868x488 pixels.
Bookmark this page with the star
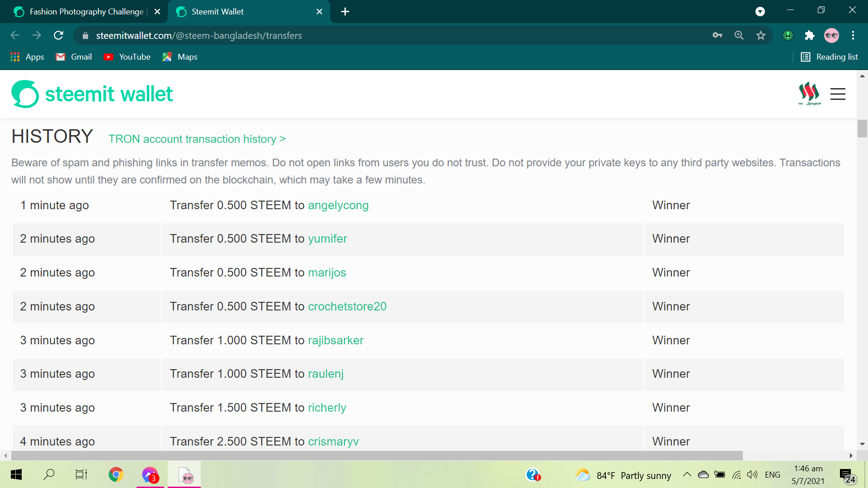coord(761,35)
